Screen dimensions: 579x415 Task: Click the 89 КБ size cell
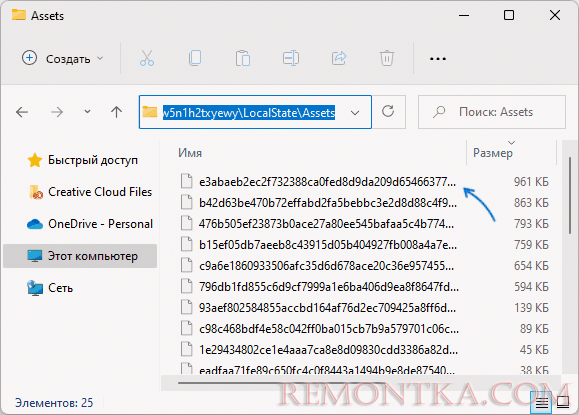pos(534,329)
